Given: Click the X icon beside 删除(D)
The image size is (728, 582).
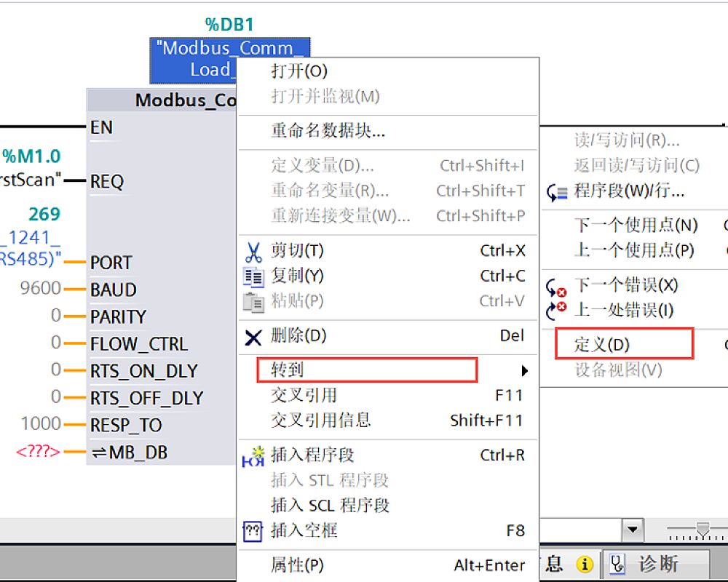Looking at the screenshot, I should (253, 337).
